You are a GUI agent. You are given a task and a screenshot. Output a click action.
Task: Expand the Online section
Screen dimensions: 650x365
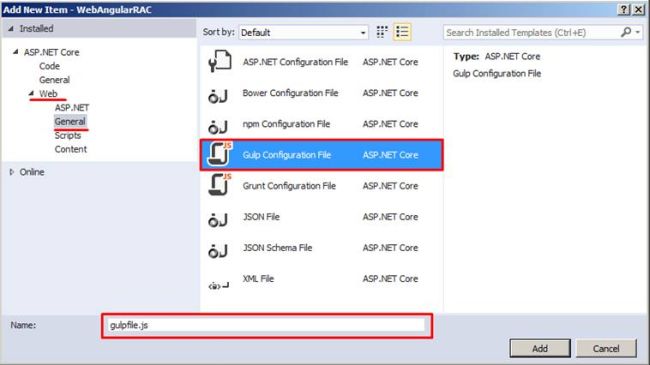(x=12, y=172)
